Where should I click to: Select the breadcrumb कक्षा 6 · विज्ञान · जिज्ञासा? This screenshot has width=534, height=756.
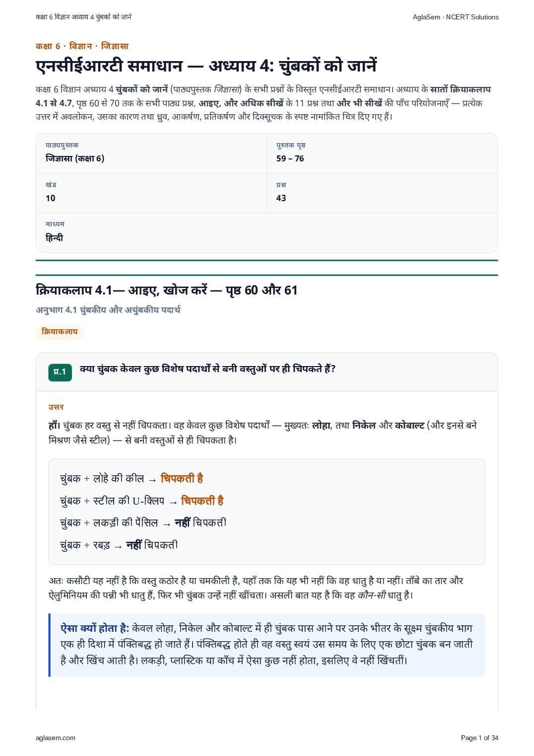82,46
